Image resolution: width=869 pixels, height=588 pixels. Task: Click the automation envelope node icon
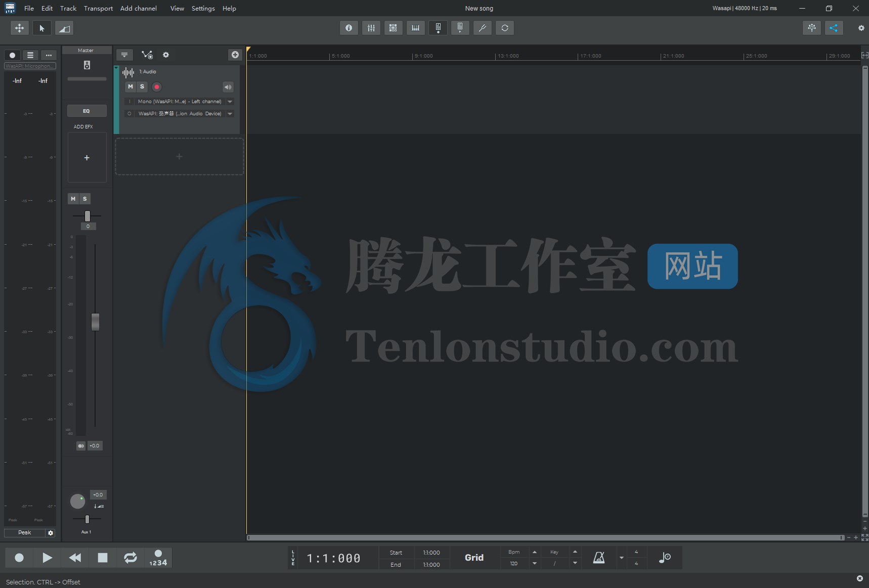(147, 55)
